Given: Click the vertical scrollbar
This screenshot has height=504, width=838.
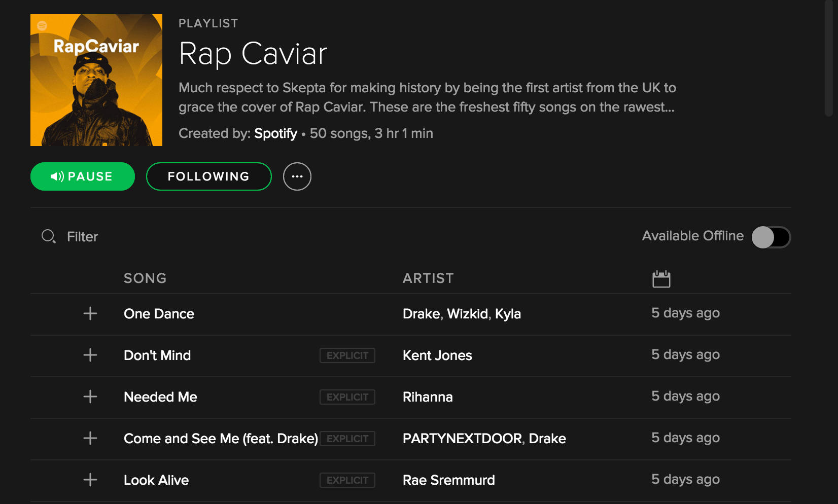Looking at the screenshot, I should tap(829, 58).
